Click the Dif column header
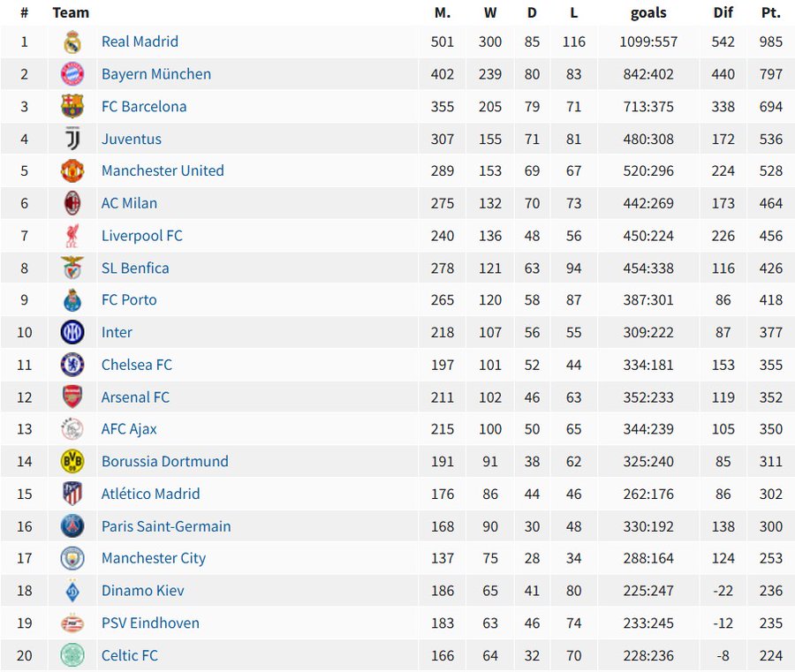 (723, 12)
